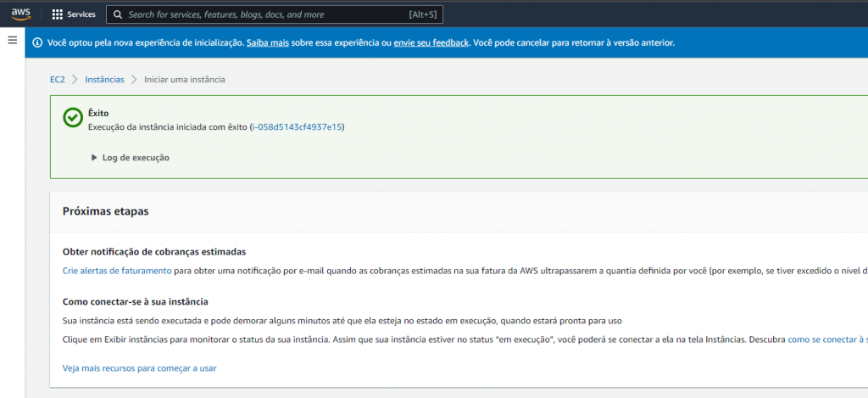Click the search magnifier icon
The image size is (868, 398).
coord(118,14)
